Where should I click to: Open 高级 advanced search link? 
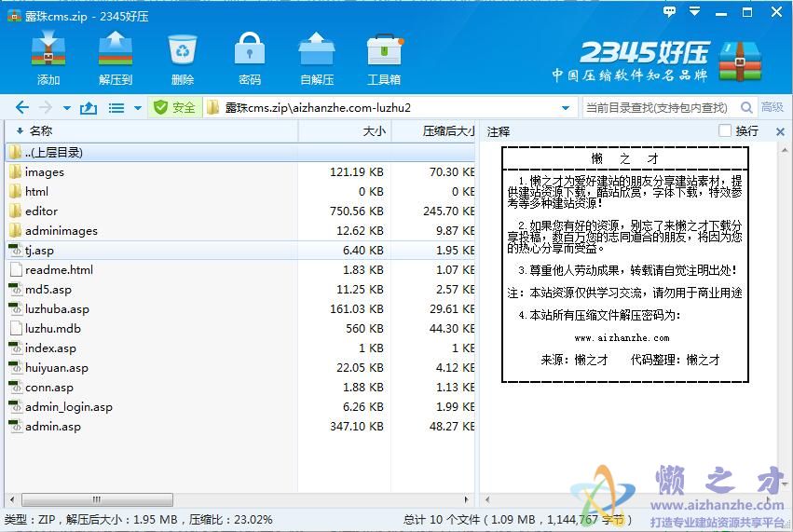(772, 107)
